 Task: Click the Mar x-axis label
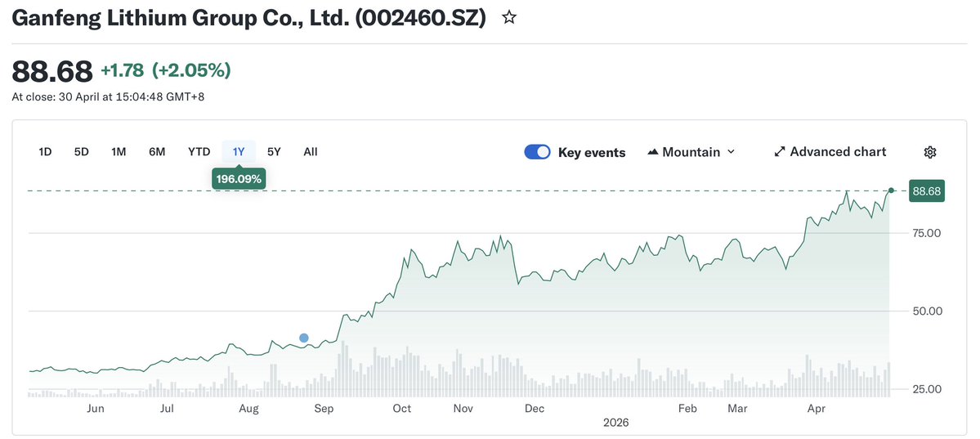[737, 409]
